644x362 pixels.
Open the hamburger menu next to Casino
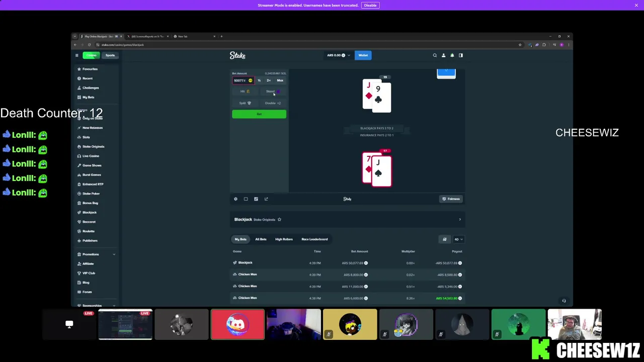click(76, 55)
